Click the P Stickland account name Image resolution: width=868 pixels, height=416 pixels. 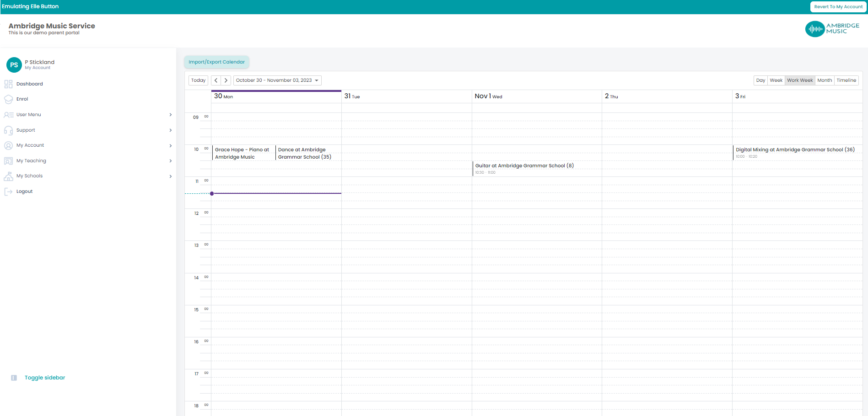(40, 62)
